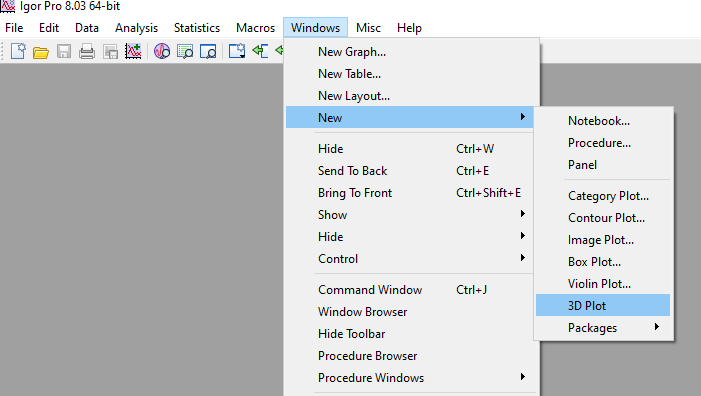This screenshot has height=396, width=701.
Task: Click the New Experiment toolbar icon
Action: click(x=18, y=51)
